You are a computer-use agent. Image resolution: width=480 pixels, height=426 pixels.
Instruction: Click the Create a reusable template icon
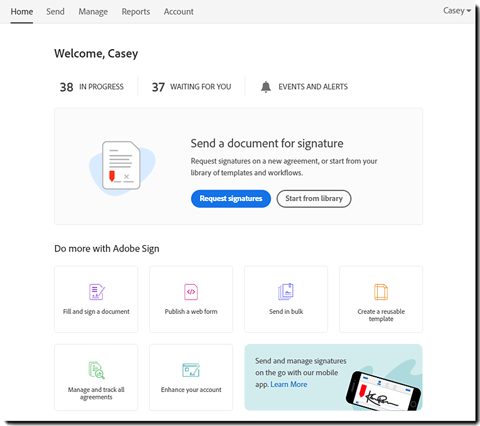381,292
